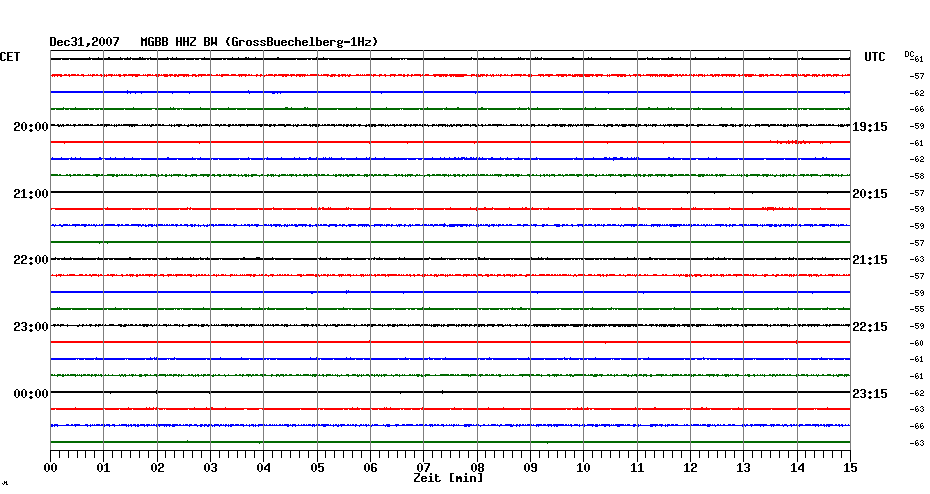This screenshot has width=930, height=494.
Task: Pick minute 09 on the time axis
Action: pyautogui.click(x=530, y=468)
